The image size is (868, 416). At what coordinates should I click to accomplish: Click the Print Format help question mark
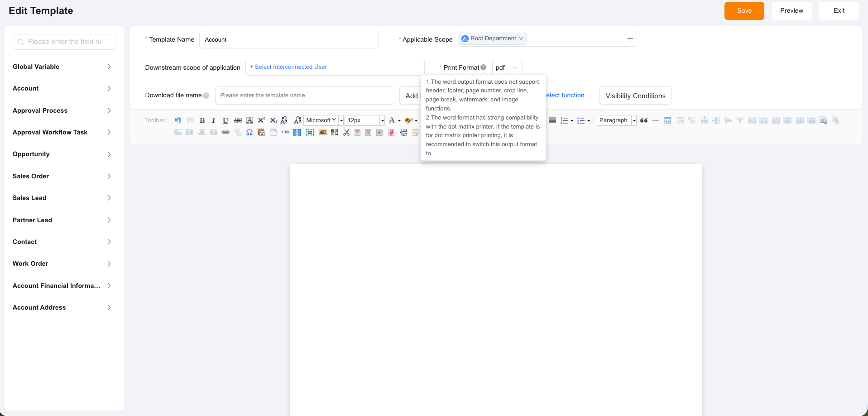point(483,67)
